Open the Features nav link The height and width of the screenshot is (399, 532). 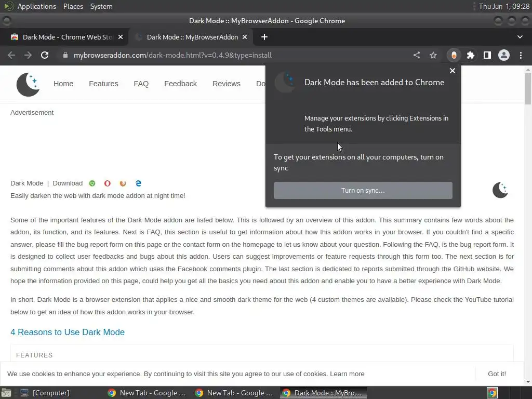point(103,84)
